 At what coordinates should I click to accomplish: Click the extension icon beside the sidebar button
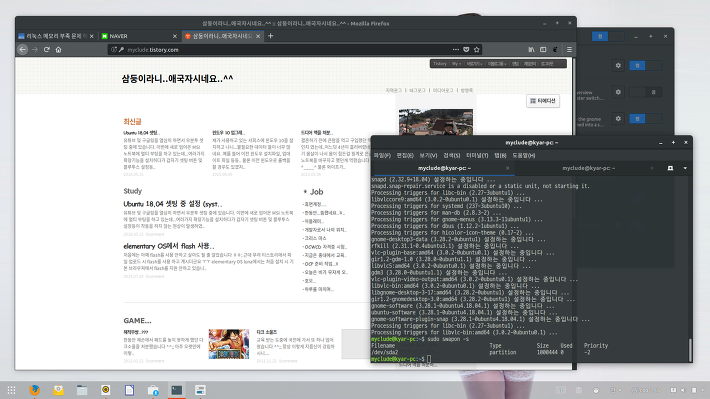pos(555,50)
